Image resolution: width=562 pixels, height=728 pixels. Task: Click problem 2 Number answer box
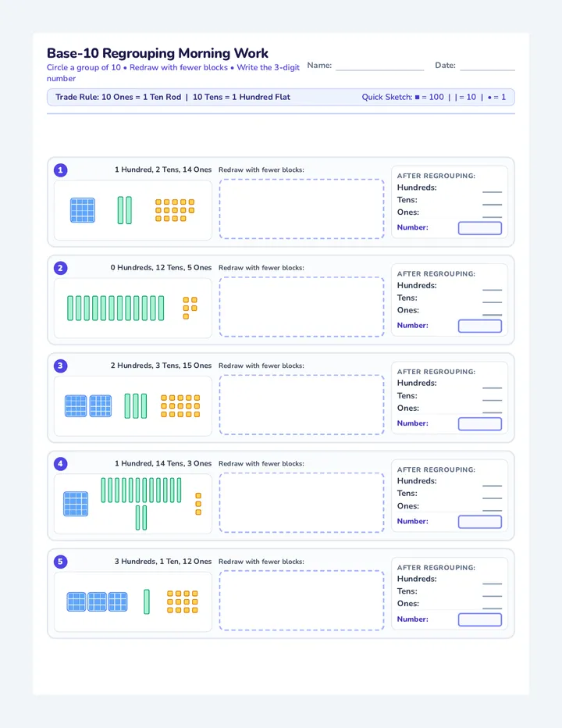pyautogui.click(x=480, y=326)
